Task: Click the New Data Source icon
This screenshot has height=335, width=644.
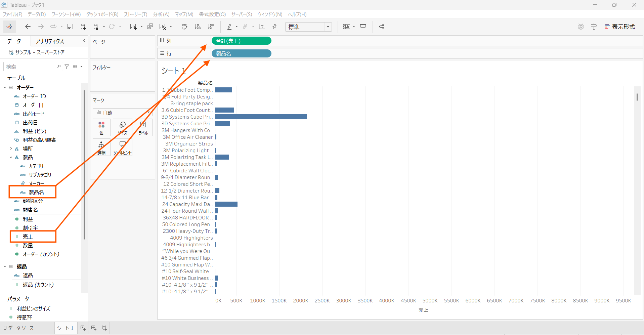Action: click(83, 27)
